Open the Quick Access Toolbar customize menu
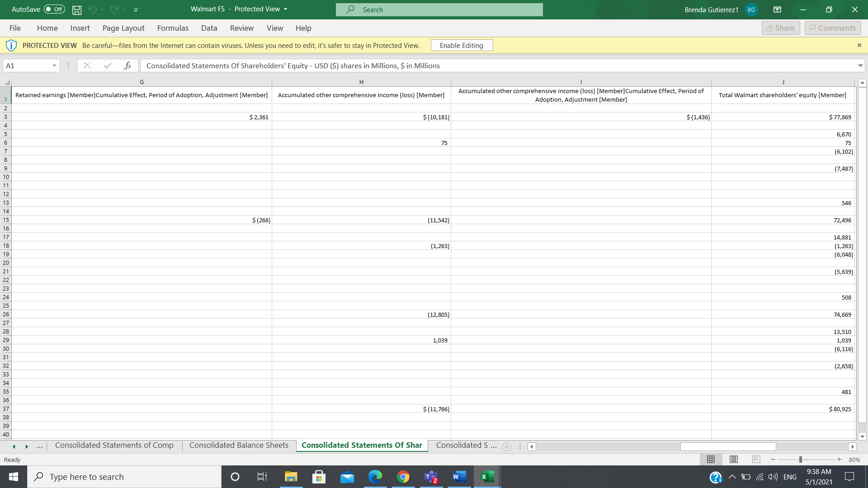This screenshot has height=488, width=868. 136,9
